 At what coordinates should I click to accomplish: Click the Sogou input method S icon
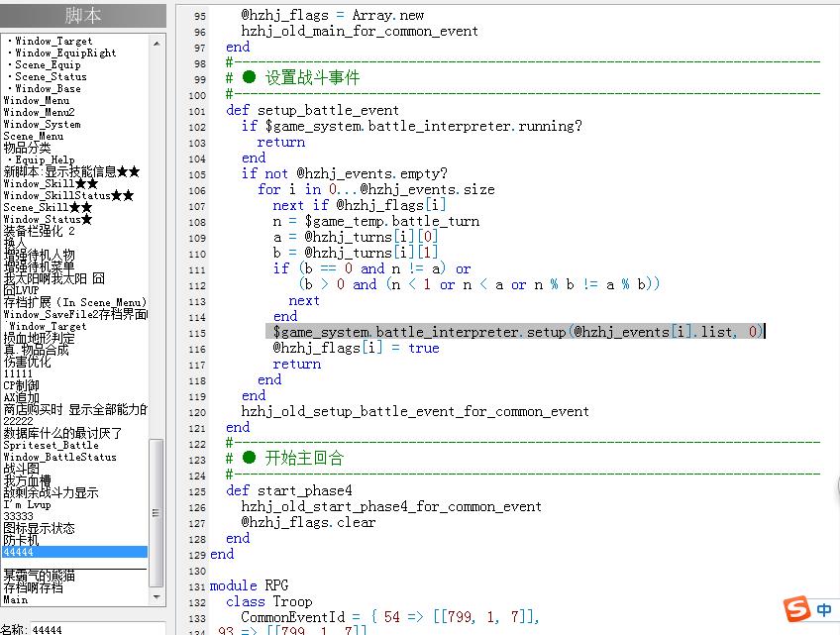pyautogui.click(x=797, y=608)
